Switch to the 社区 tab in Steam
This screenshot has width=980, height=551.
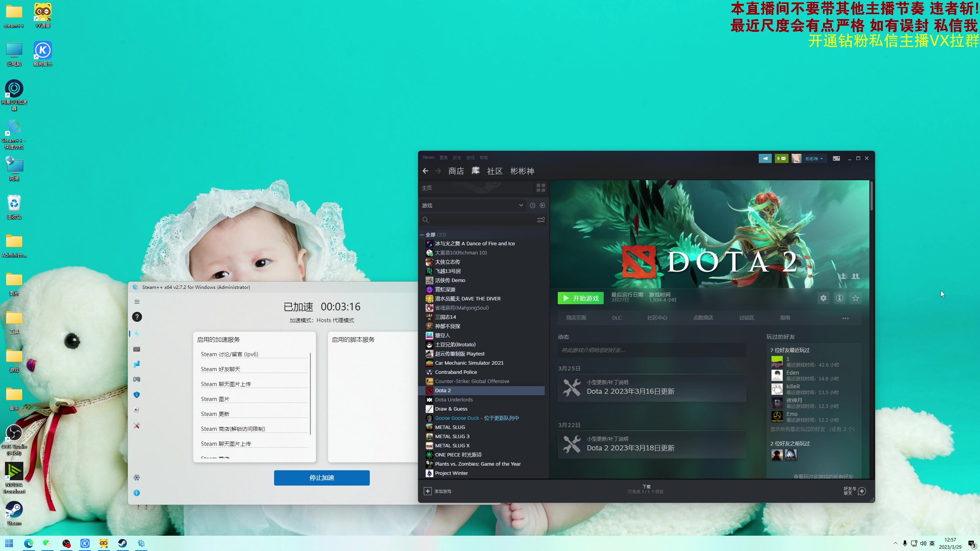click(x=495, y=171)
